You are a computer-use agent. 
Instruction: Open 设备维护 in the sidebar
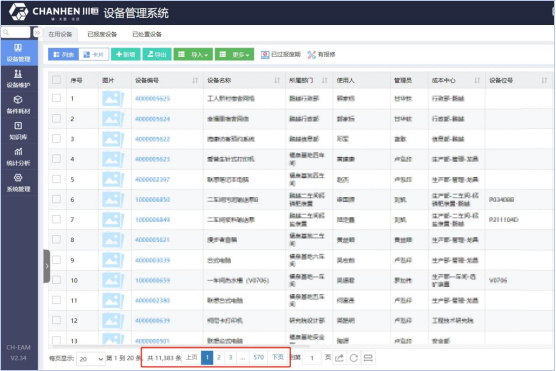click(x=19, y=79)
